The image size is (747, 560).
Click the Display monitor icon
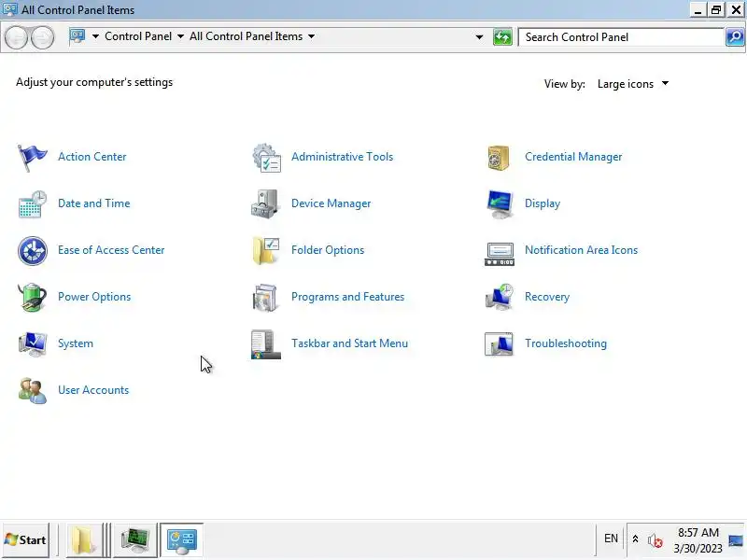500,203
